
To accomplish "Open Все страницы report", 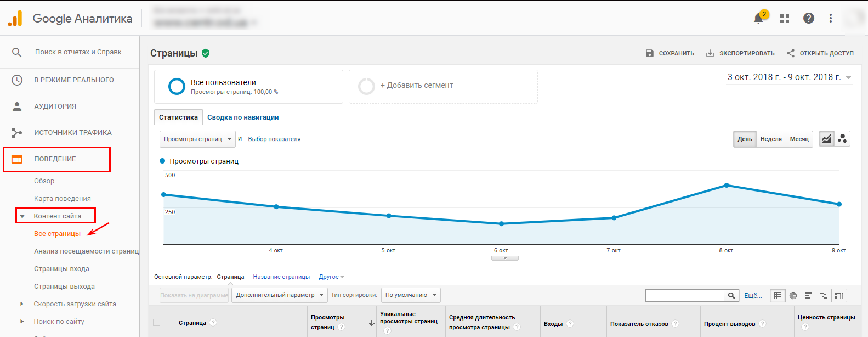I will pyautogui.click(x=57, y=234).
